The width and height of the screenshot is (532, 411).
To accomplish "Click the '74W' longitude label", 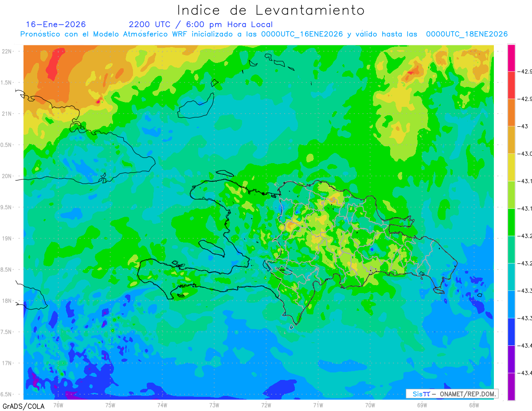I will (162, 404).
